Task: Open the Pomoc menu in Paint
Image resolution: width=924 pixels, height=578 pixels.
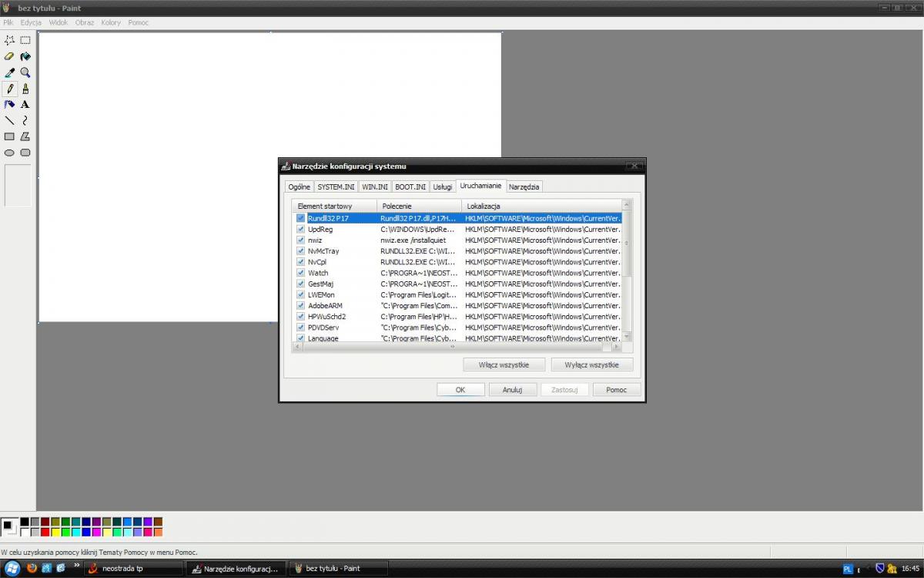Action: pos(139,22)
